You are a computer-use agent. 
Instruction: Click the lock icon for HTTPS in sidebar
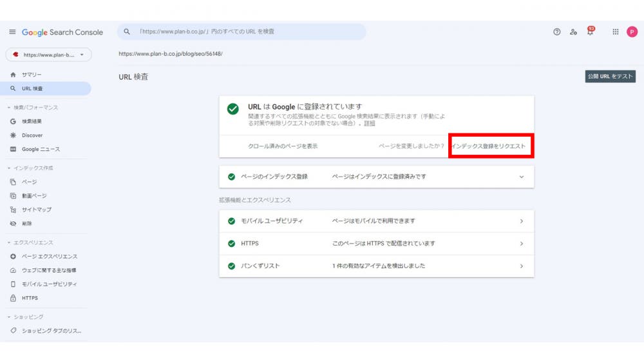13,298
